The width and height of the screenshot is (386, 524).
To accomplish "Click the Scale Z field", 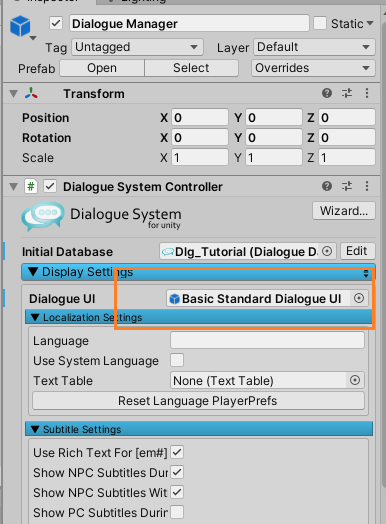I will pyautogui.click(x=347, y=157).
